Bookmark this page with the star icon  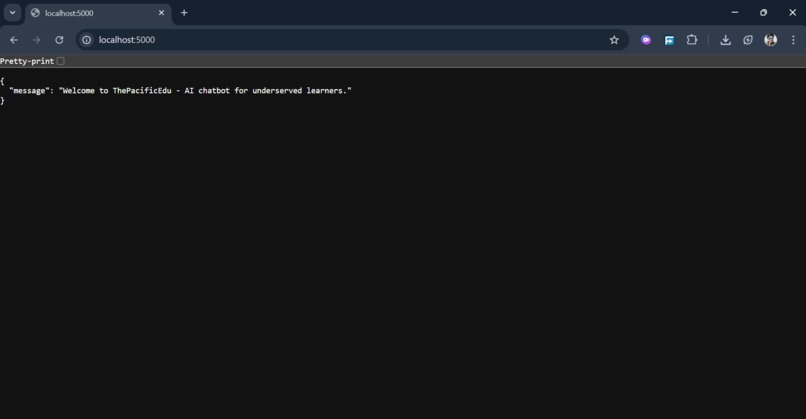tap(614, 40)
